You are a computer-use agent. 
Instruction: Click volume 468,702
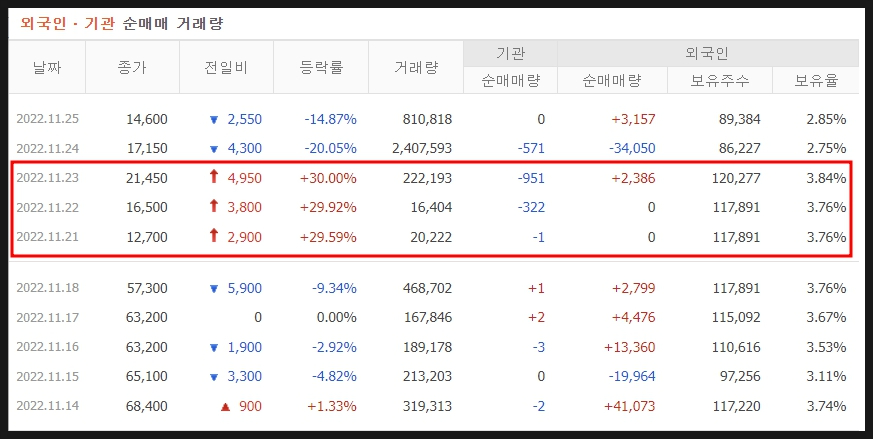coord(426,288)
